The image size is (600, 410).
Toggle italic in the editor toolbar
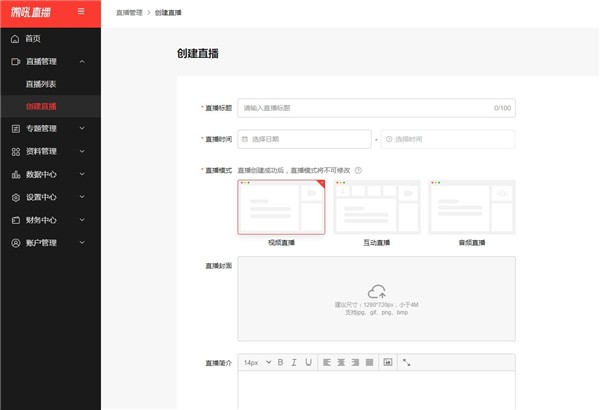coord(294,362)
